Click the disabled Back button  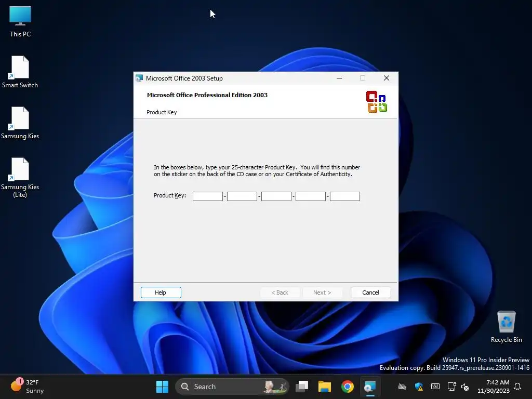point(280,292)
